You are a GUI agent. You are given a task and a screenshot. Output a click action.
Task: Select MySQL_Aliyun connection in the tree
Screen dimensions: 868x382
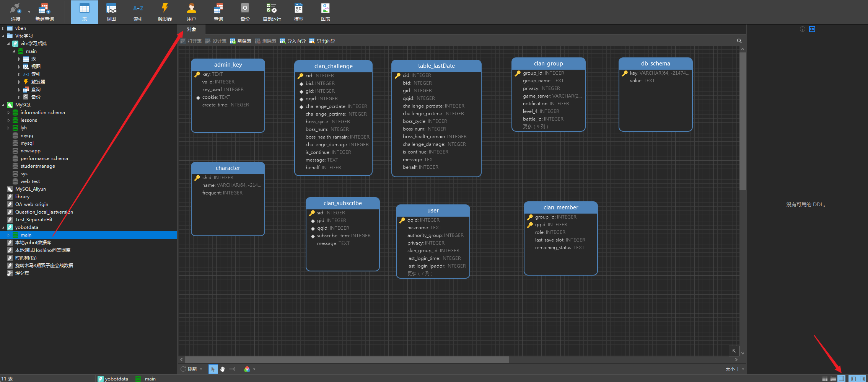pyautogui.click(x=31, y=189)
